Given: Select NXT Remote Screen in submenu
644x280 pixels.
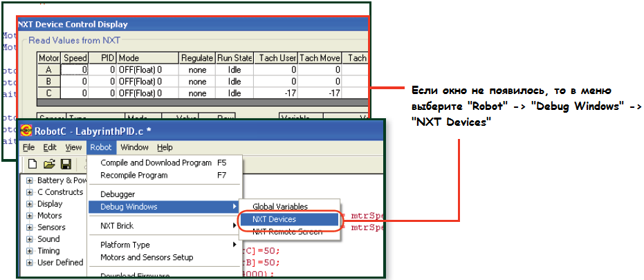Looking at the screenshot, I should click(289, 232).
